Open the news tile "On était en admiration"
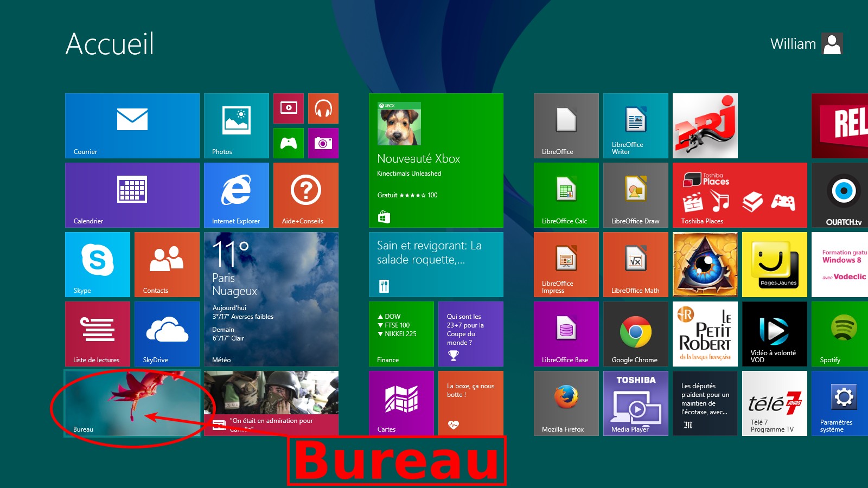 271,403
